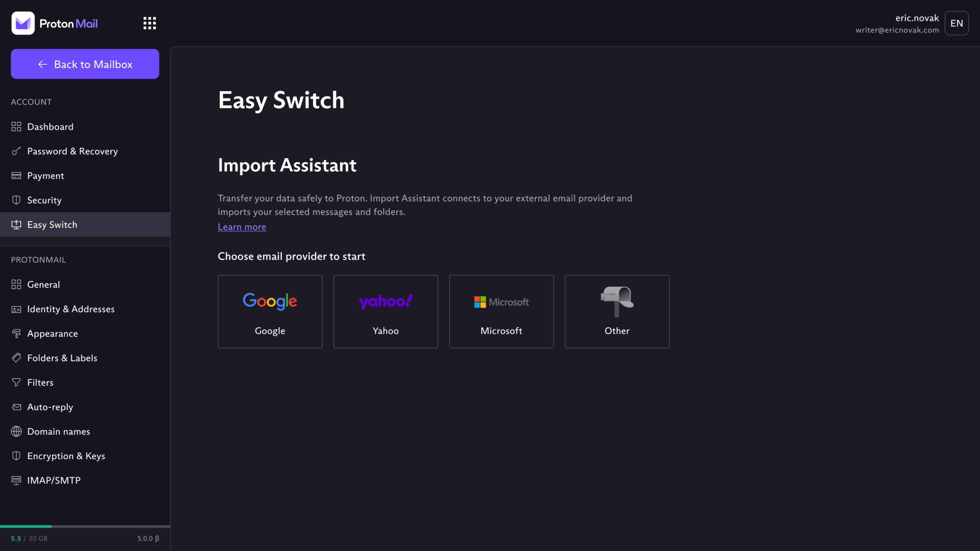Click the 5.0.0 β version label
This screenshot has height=551, width=980.
pos(148,538)
